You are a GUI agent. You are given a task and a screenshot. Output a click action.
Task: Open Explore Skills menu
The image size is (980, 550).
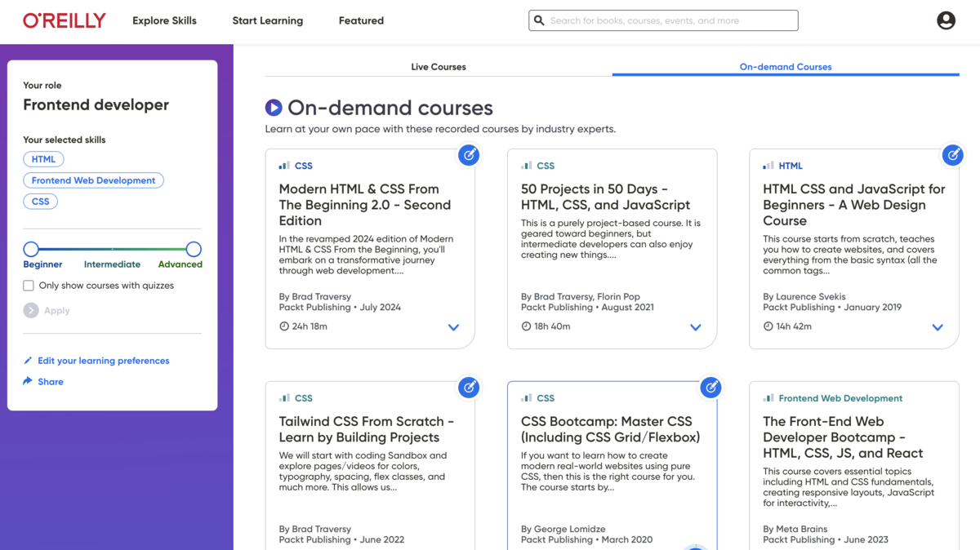pyautogui.click(x=164, y=20)
